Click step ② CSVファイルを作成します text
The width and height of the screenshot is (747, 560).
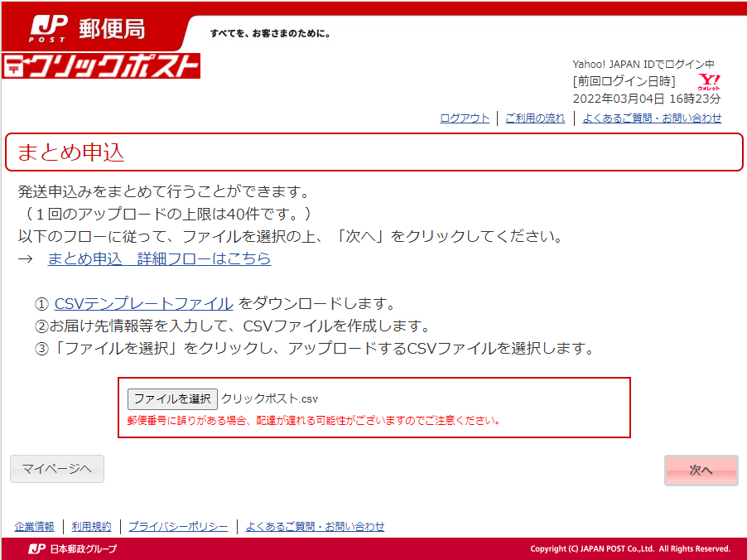coord(233,326)
